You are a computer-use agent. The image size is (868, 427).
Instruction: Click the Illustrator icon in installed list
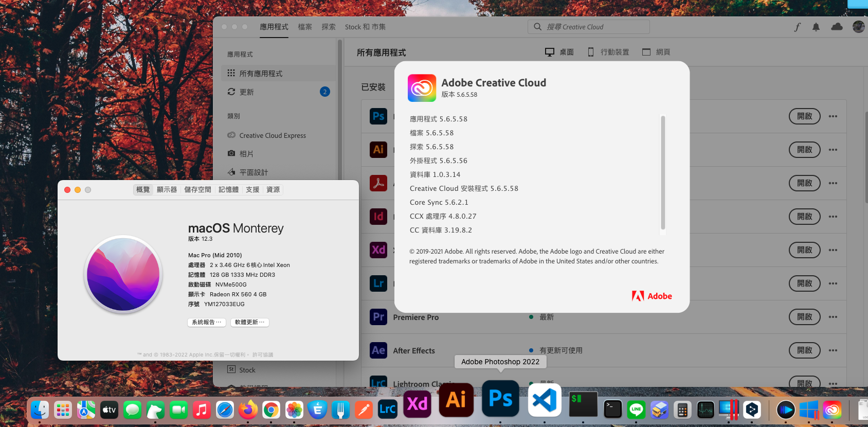(x=378, y=150)
